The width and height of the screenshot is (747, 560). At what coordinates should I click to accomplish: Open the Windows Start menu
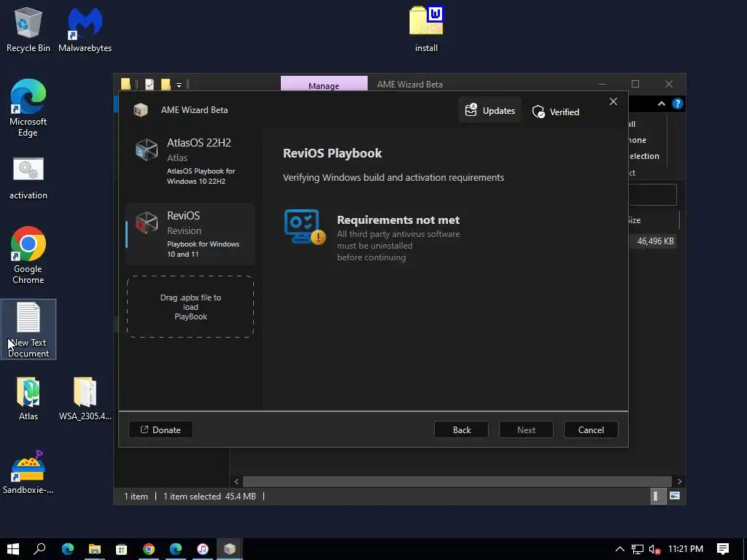click(x=13, y=549)
